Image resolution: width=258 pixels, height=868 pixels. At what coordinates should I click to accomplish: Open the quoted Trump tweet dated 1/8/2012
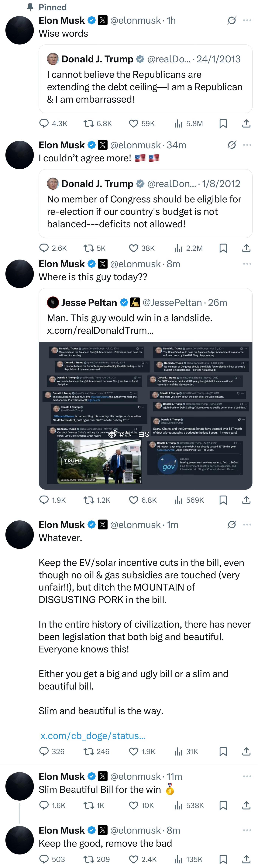(145, 204)
